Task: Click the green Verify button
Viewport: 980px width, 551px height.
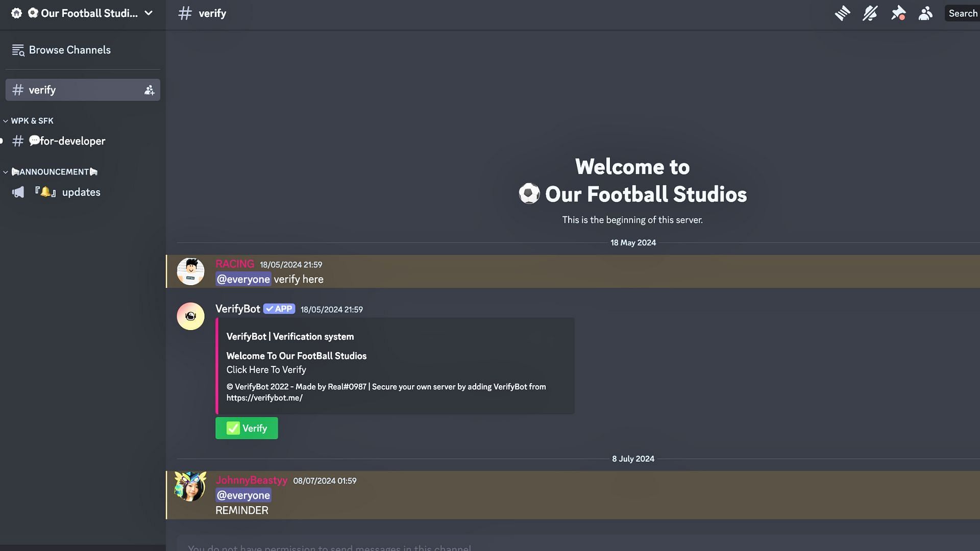Action: (x=246, y=428)
